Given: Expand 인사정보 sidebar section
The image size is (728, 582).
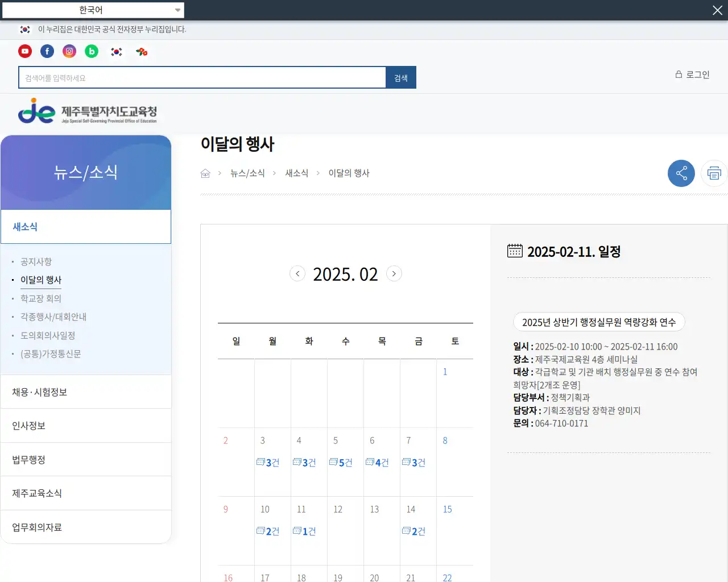Looking at the screenshot, I should [x=86, y=426].
